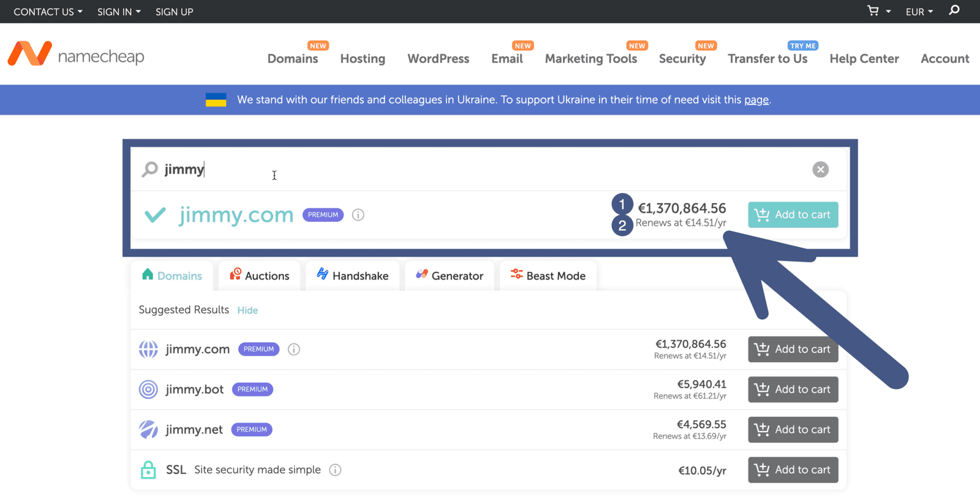This screenshot has width=980, height=496.
Task: Add jimmy.net to cart
Action: click(793, 430)
